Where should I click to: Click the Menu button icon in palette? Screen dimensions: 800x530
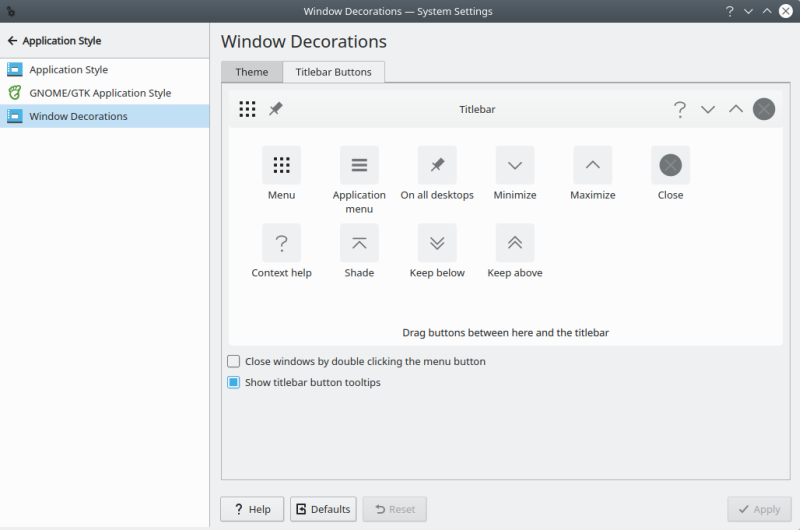pyautogui.click(x=281, y=165)
